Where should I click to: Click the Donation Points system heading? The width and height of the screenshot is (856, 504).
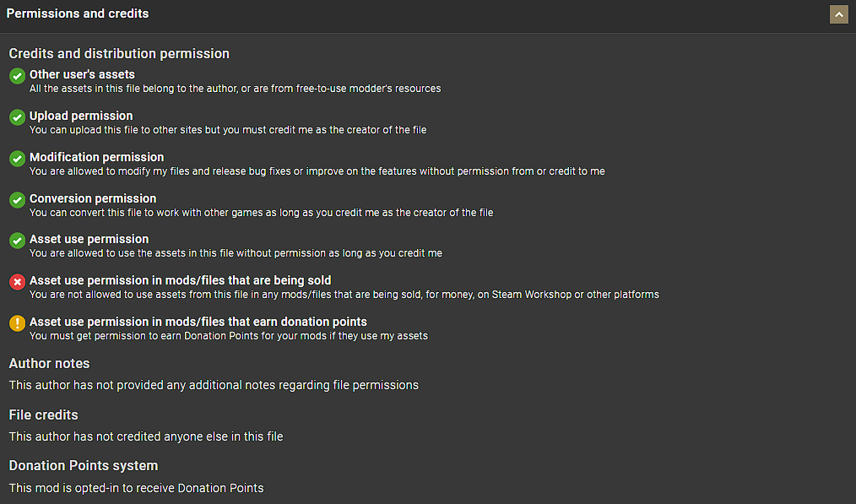tap(84, 465)
